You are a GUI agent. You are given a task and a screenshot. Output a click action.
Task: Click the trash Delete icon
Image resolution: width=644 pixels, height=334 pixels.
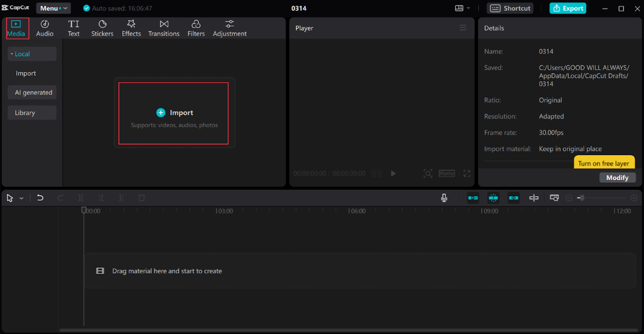[142, 198]
